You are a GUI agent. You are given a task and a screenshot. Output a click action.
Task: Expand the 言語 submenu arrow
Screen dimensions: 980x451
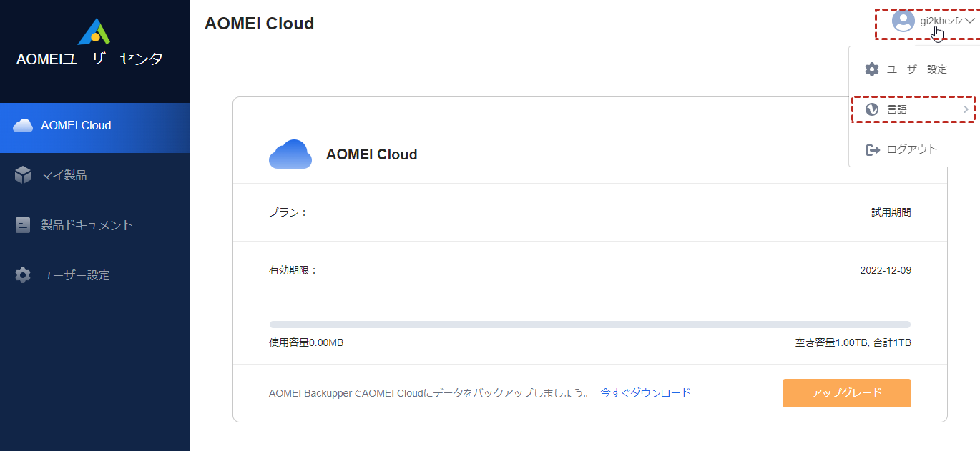[966, 109]
